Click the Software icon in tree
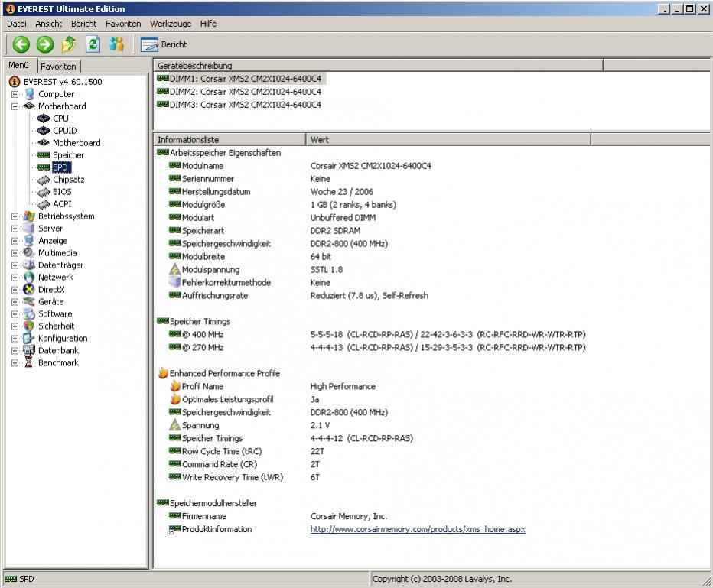This screenshot has width=713, height=588. coord(29,314)
